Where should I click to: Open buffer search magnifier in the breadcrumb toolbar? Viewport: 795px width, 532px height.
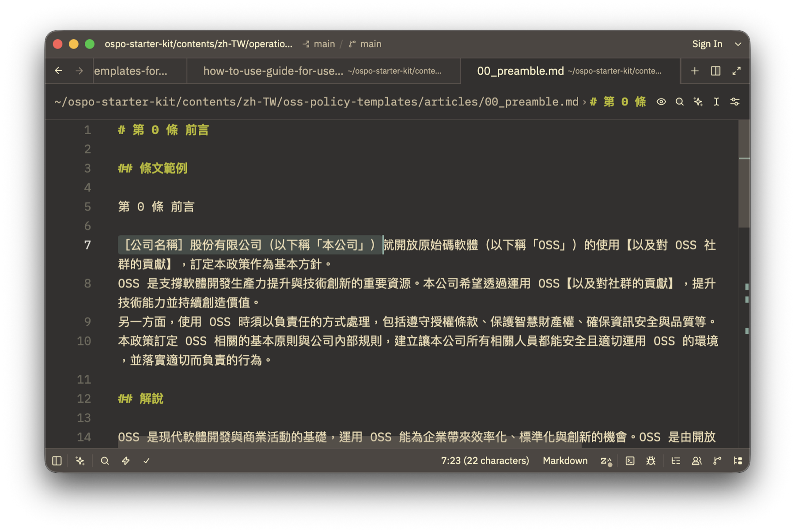680,102
